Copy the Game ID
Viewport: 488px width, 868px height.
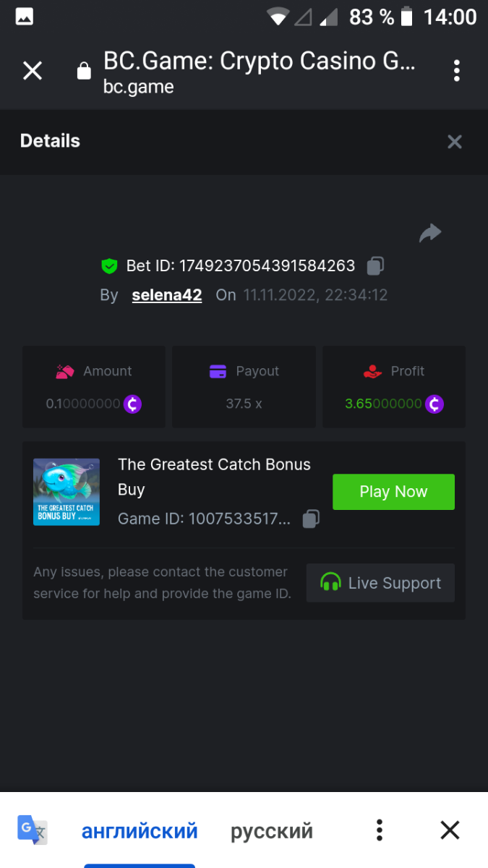point(311,519)
